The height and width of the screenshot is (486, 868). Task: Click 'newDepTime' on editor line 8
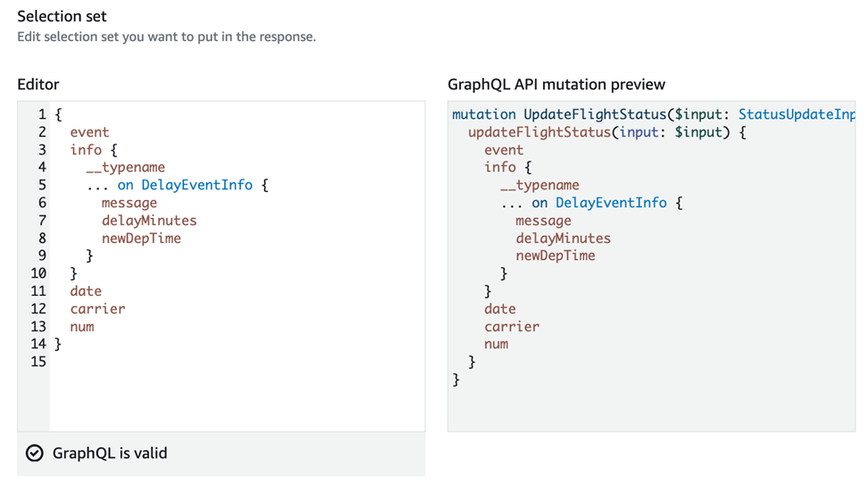[141, 239]
